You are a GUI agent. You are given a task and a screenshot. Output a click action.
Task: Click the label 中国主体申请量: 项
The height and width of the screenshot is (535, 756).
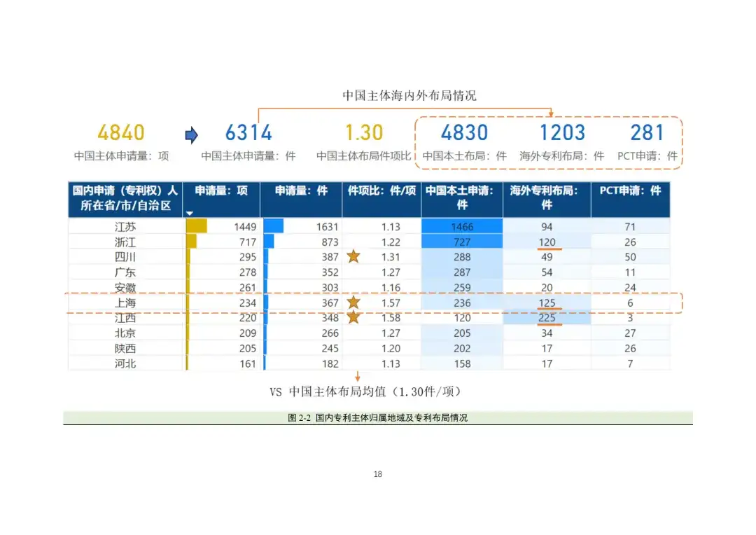coord(122,156)
